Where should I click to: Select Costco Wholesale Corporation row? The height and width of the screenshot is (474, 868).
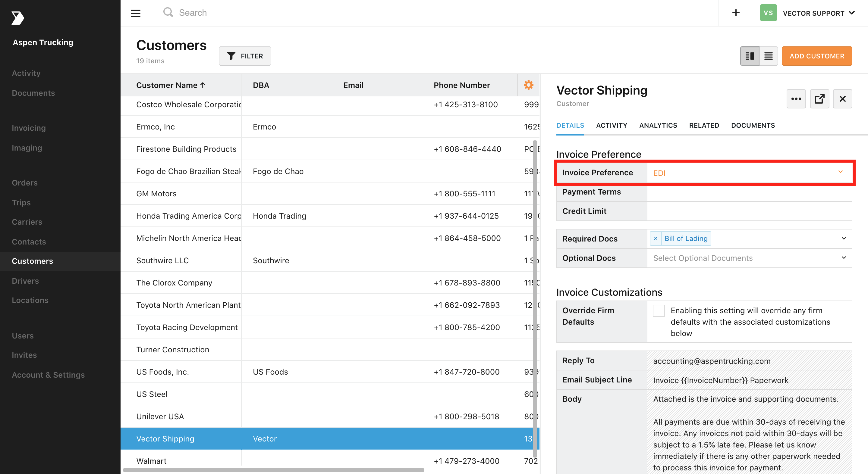pos(330,105)
